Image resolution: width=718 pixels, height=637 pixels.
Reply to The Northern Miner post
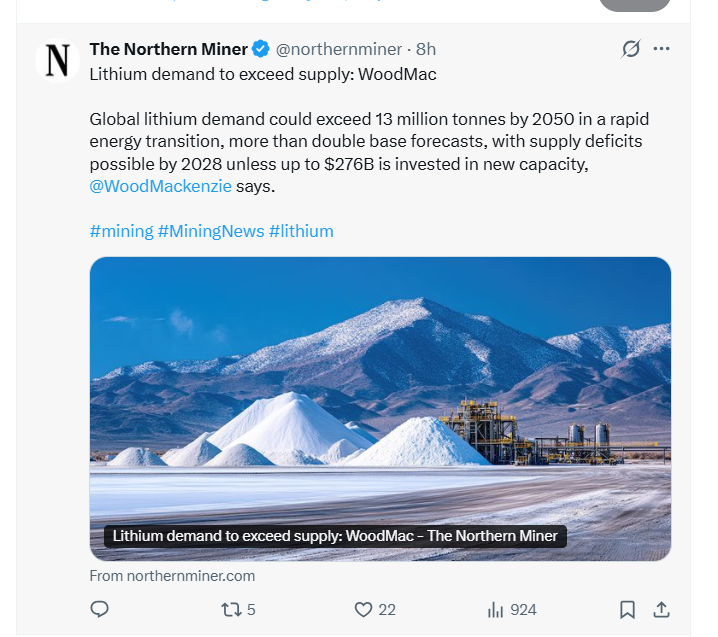(99, 609)
